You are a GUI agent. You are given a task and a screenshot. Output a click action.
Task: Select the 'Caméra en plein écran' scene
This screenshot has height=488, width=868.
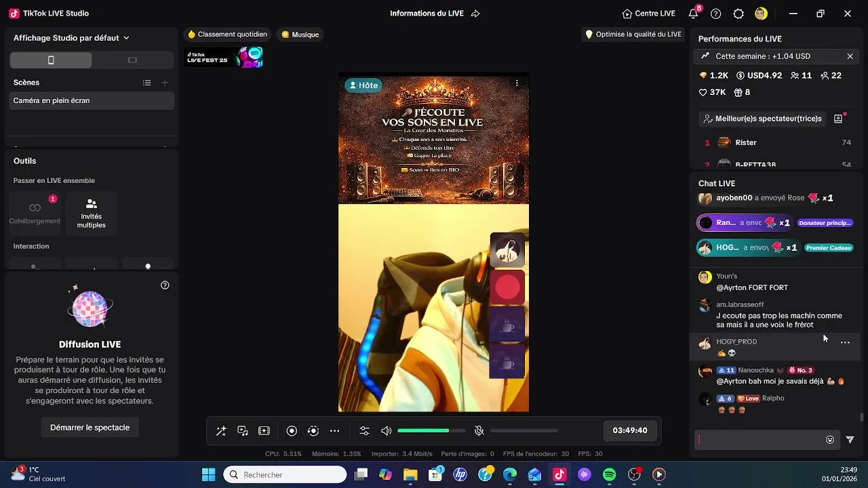click(x=92, y=100)
